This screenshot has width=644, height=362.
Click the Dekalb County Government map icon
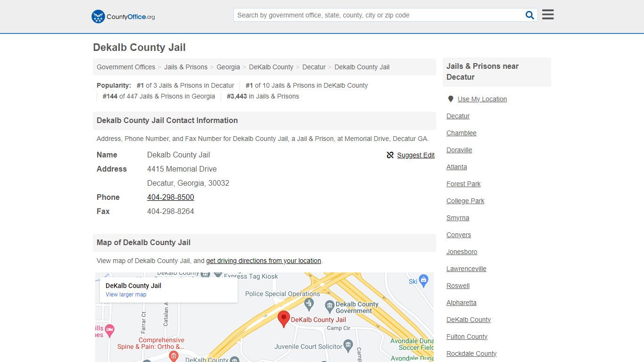click(330, 307)
